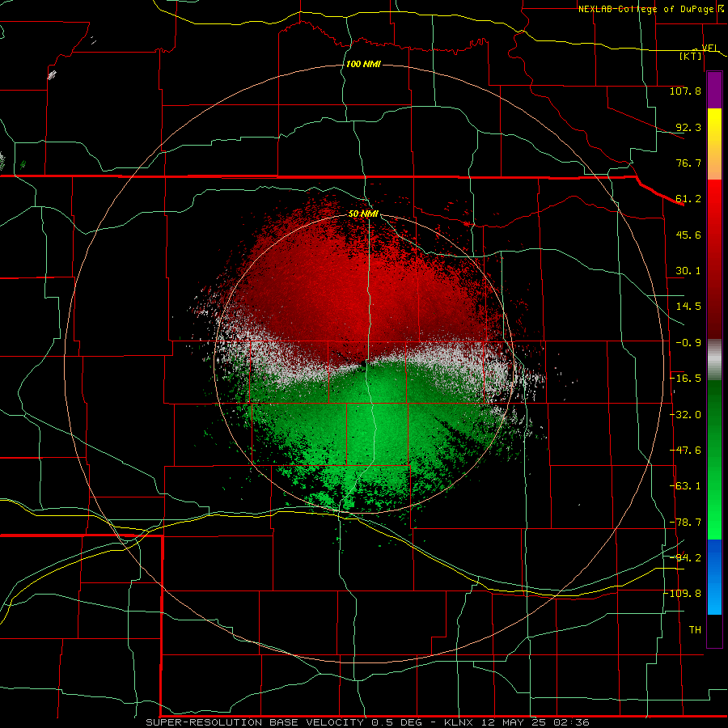
Task: Select the -47.6 velocity scale value
Action: click(x=685, y=451)
